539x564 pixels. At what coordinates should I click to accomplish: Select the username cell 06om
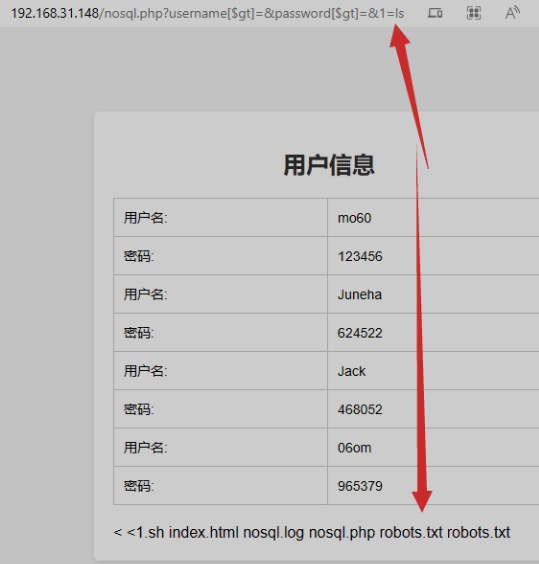point(354,448)
